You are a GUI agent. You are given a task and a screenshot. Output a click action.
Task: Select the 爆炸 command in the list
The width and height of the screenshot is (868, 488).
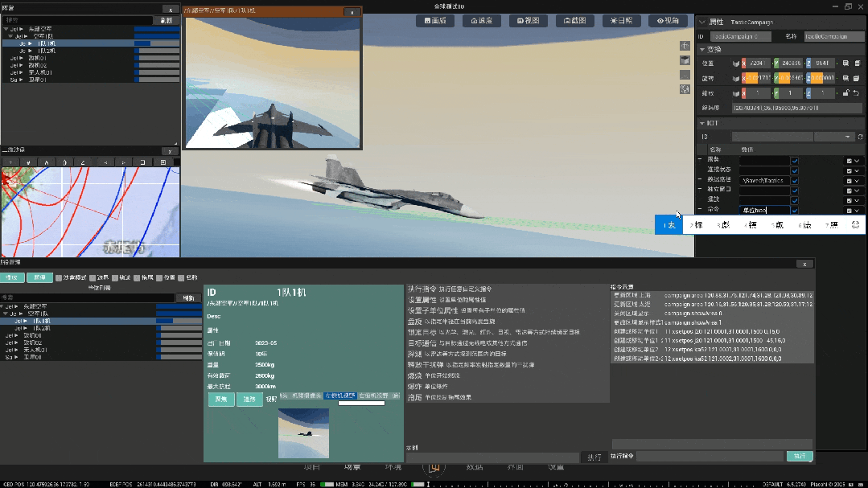tap(416, 386)
